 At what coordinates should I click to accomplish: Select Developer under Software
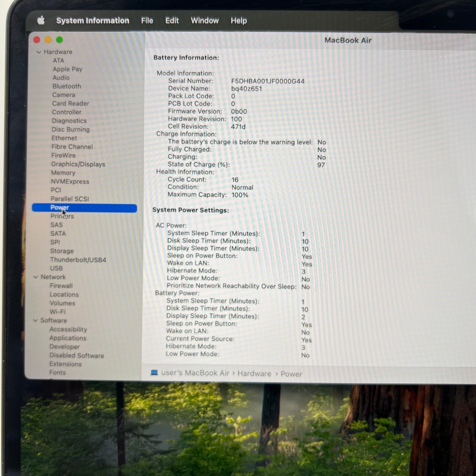pos(65,347)
